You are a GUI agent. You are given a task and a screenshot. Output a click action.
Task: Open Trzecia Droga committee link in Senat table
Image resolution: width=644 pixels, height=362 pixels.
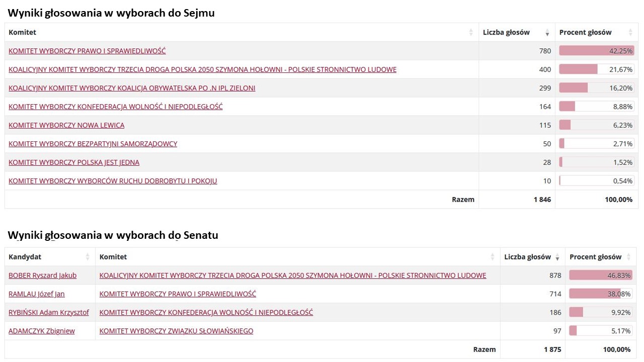(293, 276)
